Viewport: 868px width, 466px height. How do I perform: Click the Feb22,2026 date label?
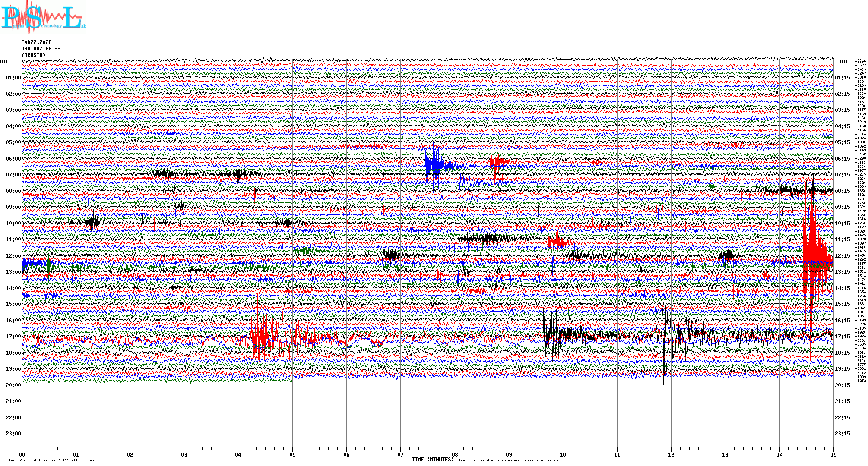(36, 42)
